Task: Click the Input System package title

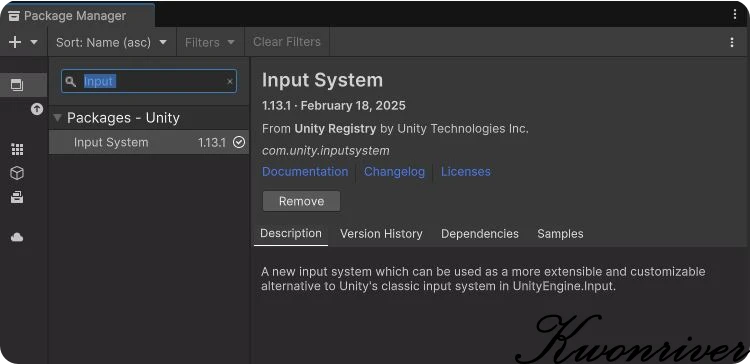Action: [322, 80]
